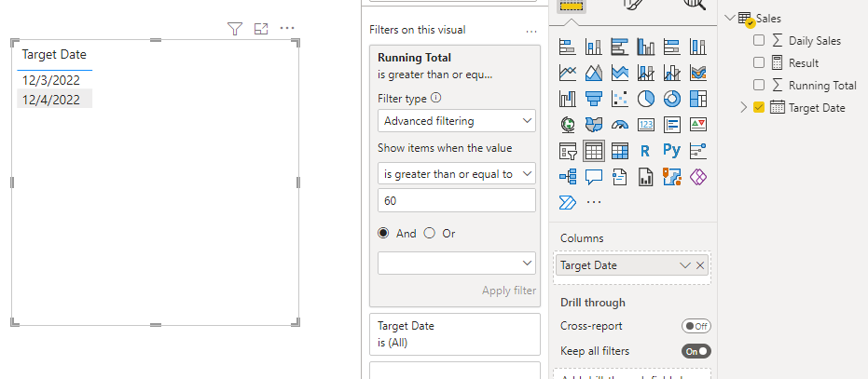The width and height of the screenshot is (868, 379).
Task: Select the Power Automate visual
Action: (x=568, y=202)
